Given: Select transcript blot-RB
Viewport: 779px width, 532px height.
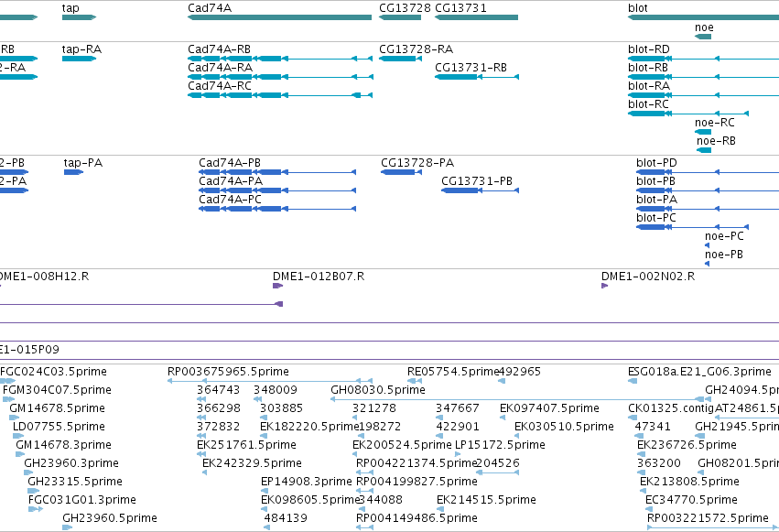Looking at the screenshot, I should [x=704, y=77].
